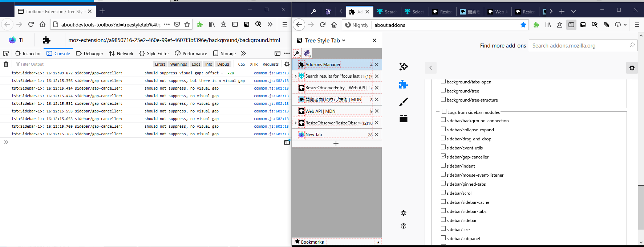The height and width of the screenshot is (247, 644).
Task: Open Plugins category icon in Add-ons Manager
Action: pos(404,119)
